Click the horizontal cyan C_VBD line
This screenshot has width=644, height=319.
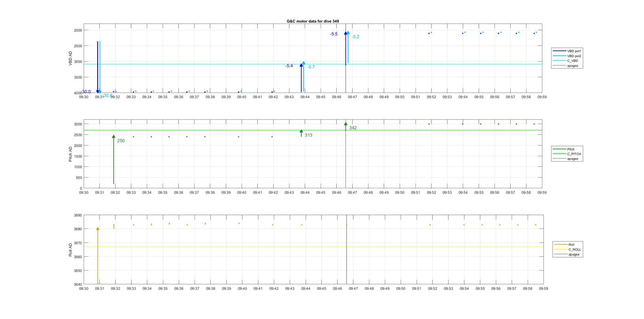[x=313, y=64]
